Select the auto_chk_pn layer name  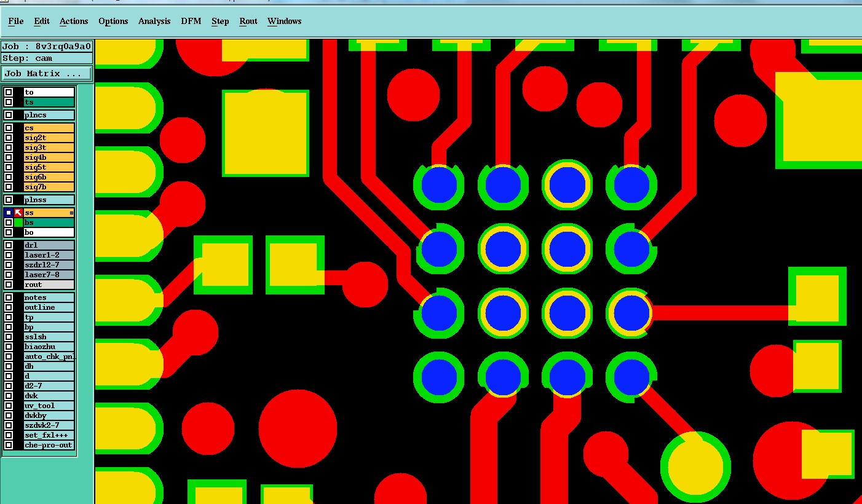[x=49, y=356]
